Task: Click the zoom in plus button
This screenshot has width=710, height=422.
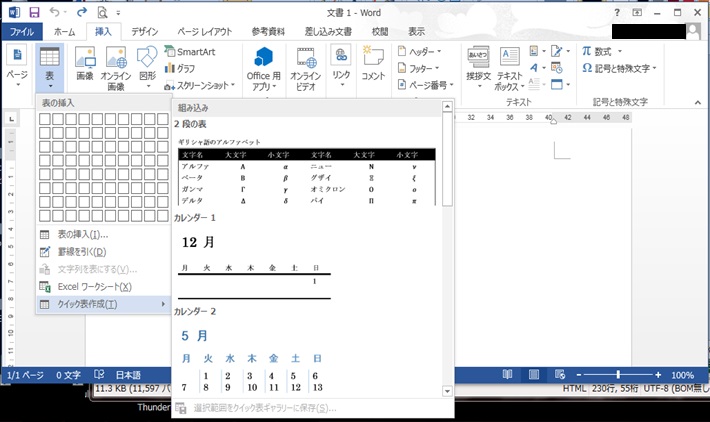Action: pyautogui.click(x=658, y=375)
